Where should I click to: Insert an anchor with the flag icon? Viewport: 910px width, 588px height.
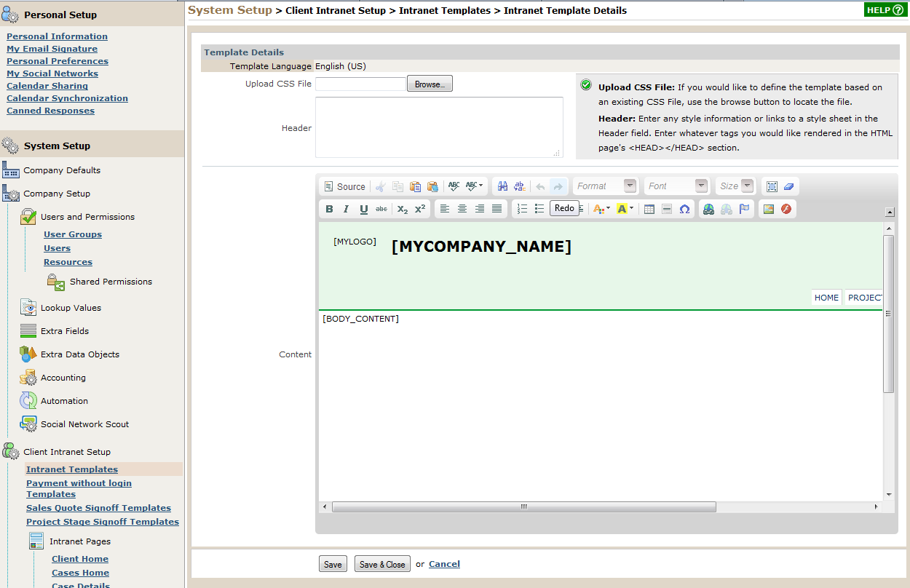click(x=744, y=209)
